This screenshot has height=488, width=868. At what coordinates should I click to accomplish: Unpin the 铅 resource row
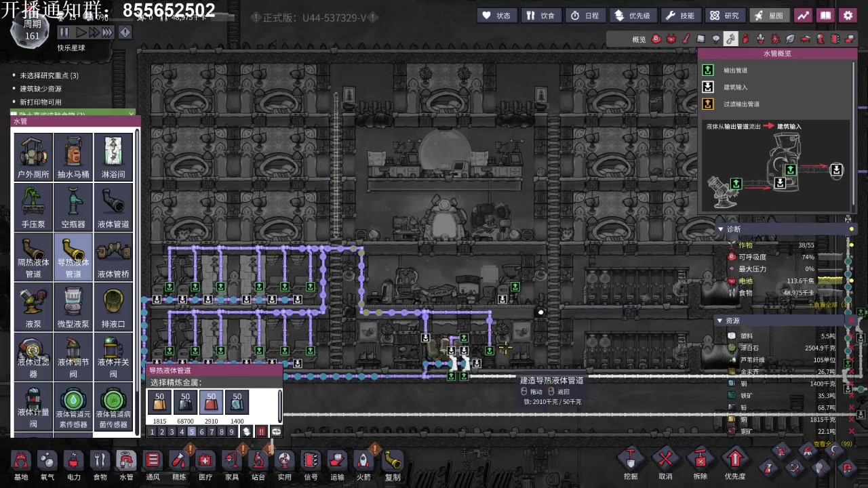pos(852,407)
